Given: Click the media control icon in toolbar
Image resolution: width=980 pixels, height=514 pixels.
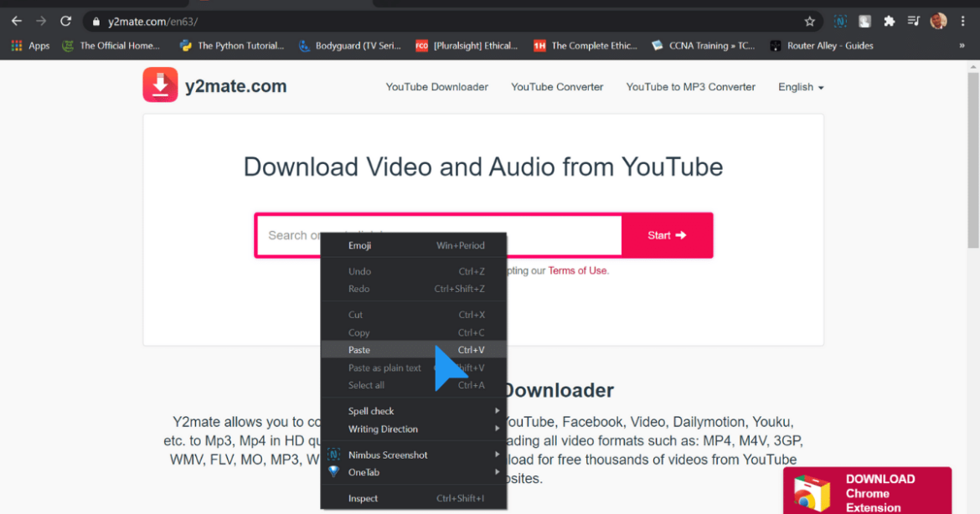Looking at the screenshot, I should [913, 21].
